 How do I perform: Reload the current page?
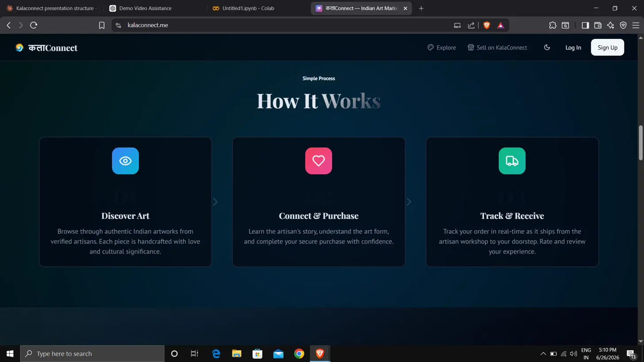[34, 25]
